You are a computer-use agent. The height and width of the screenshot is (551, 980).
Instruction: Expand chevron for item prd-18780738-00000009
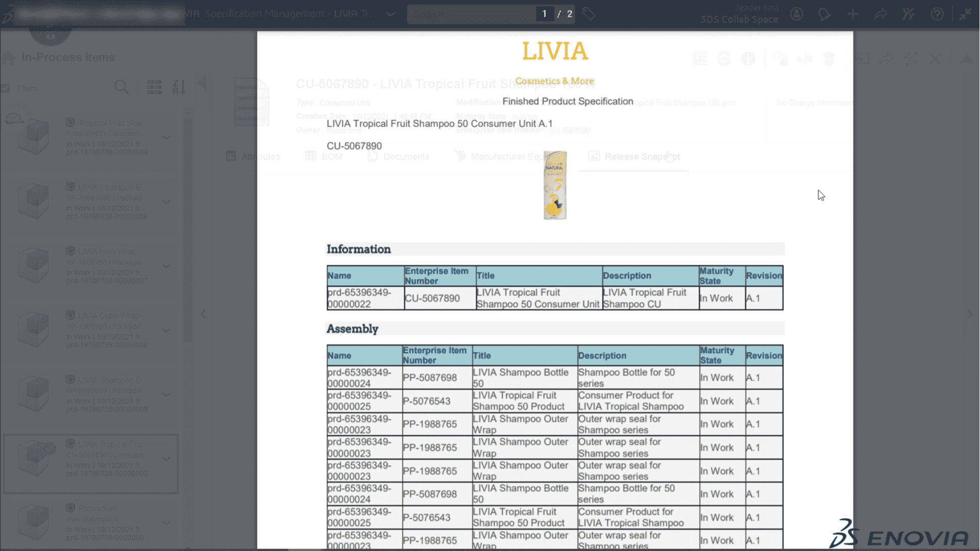coord(166,394)
